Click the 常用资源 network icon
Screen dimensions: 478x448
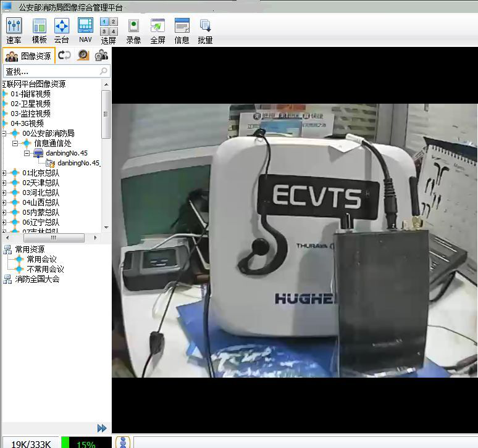7,249
